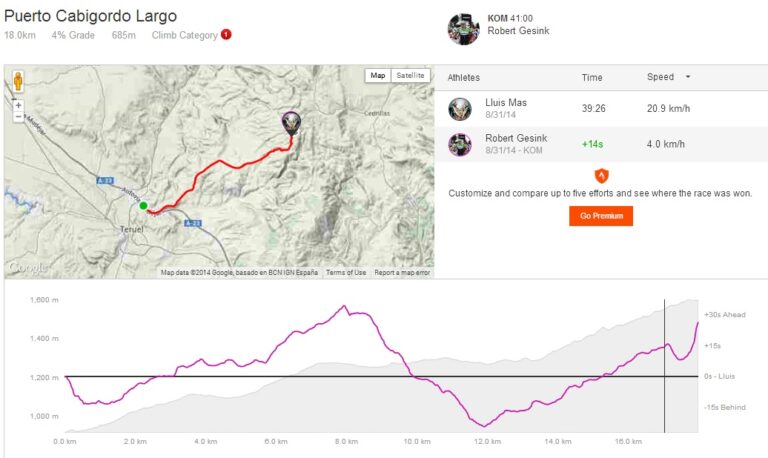
Task: Click the green segment start marker
Action: coord(144,206)
